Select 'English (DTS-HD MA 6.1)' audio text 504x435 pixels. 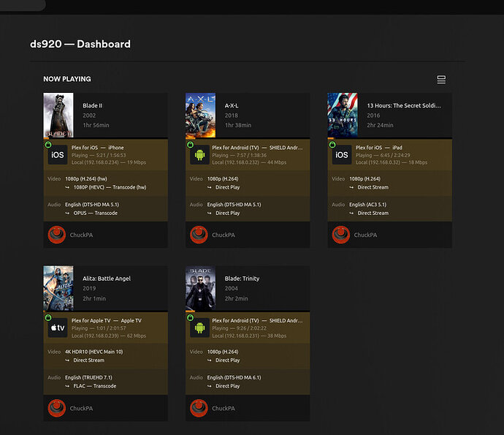234,378
